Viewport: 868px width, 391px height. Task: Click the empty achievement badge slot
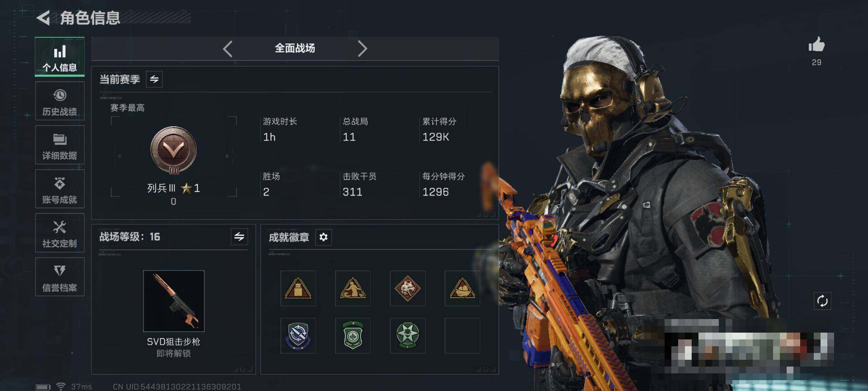462,335
